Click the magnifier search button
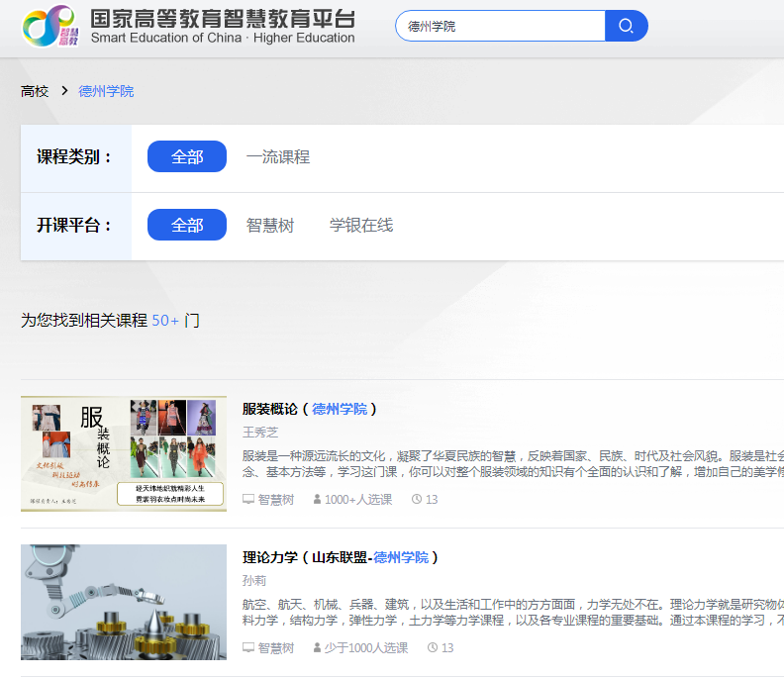Image resolution: width=784 pixels, height=678 pixels. click(x=626, y=26)
